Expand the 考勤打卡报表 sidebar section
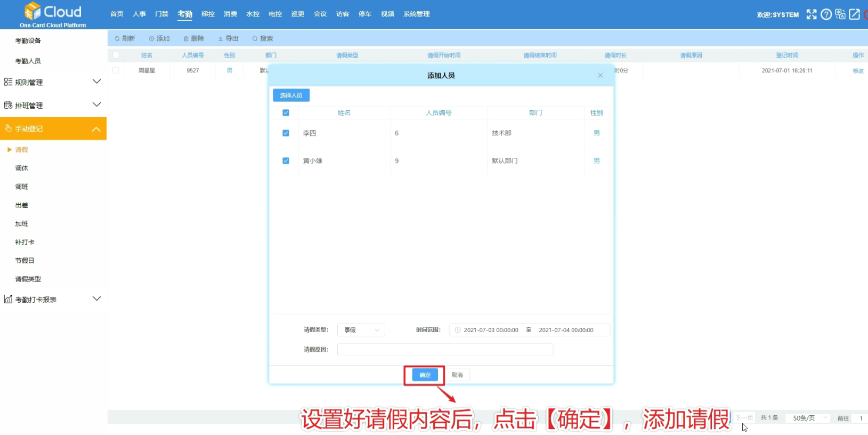The image size is (868, 435). coord(53,299)
